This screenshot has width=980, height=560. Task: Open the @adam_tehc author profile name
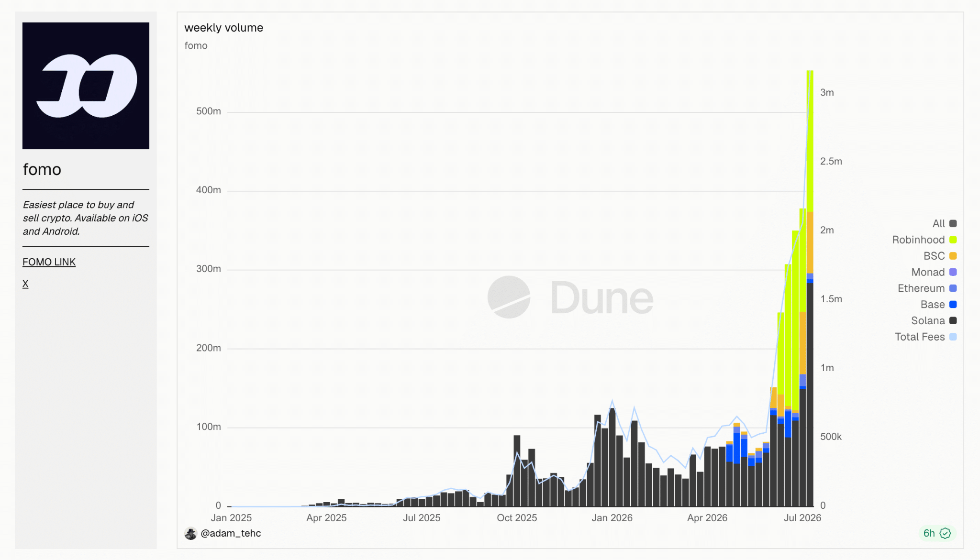(231, 533)
